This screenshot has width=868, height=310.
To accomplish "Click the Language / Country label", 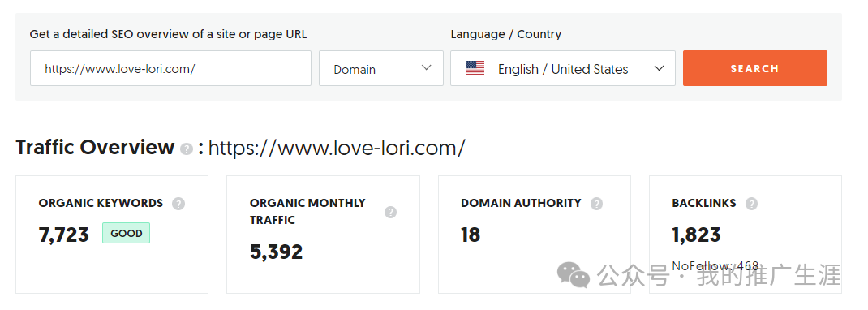I will 506,34.
